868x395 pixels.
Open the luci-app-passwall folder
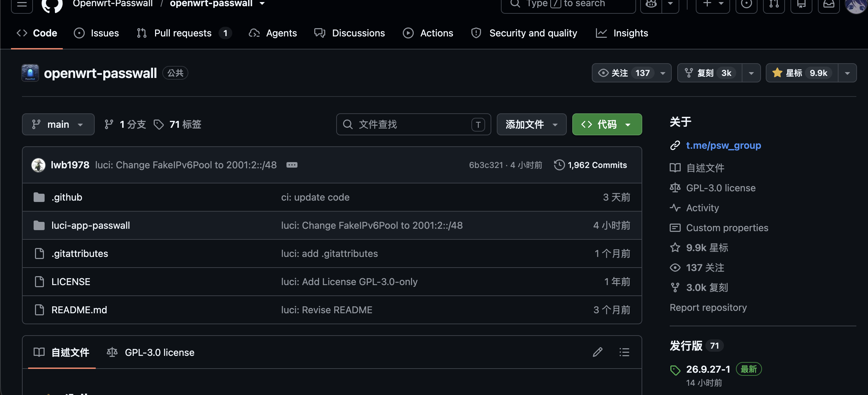tap(91, 225)
